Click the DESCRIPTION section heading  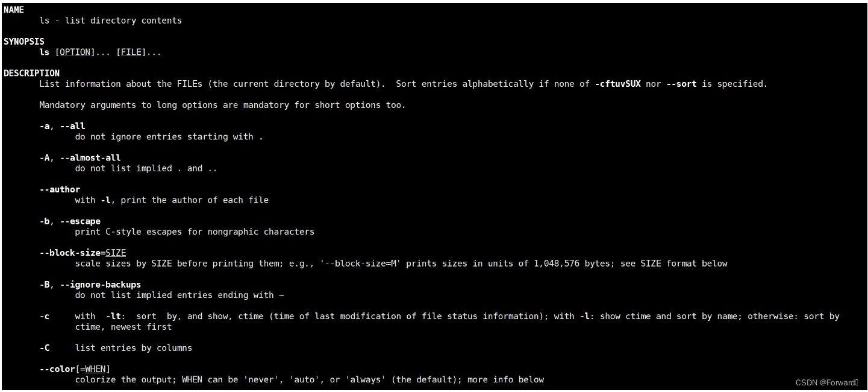coord(31,73)
